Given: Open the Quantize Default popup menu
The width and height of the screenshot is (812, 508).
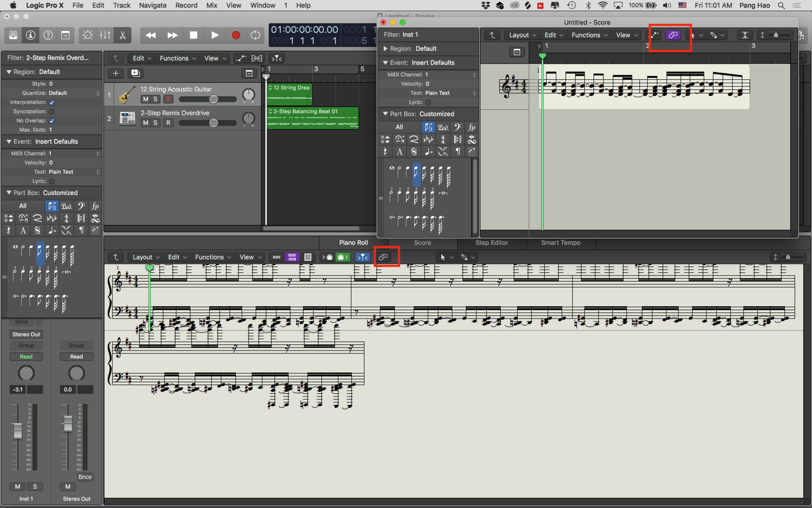Looking at the screenshot, I should click(74, 93).
